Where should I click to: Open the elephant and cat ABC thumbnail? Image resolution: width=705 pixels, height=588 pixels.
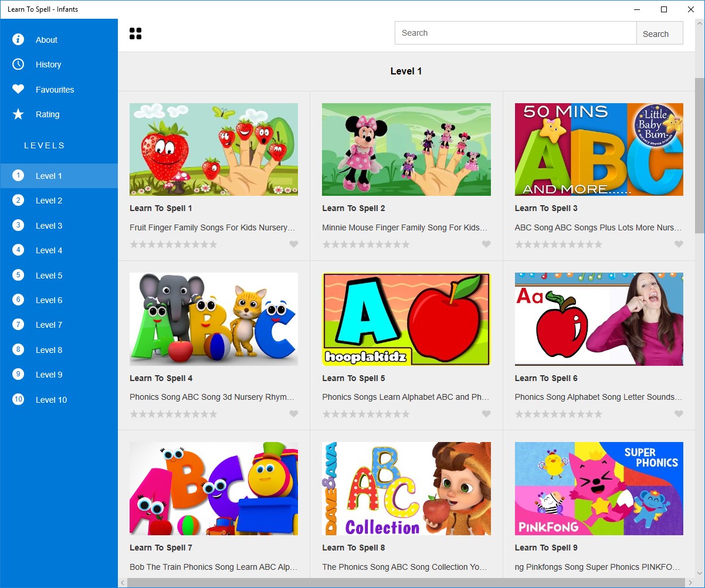click(213, 319)
